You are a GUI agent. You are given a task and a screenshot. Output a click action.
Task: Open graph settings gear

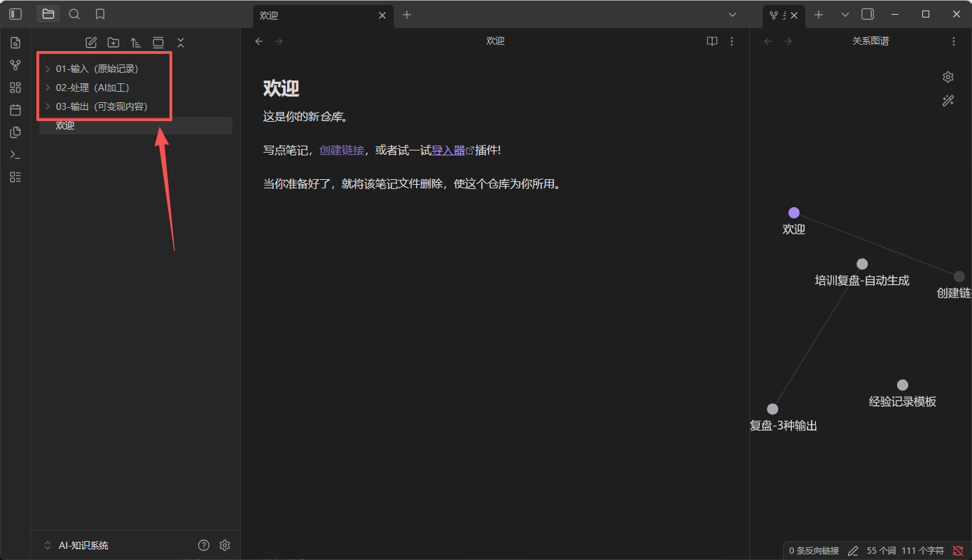[948, 77]
